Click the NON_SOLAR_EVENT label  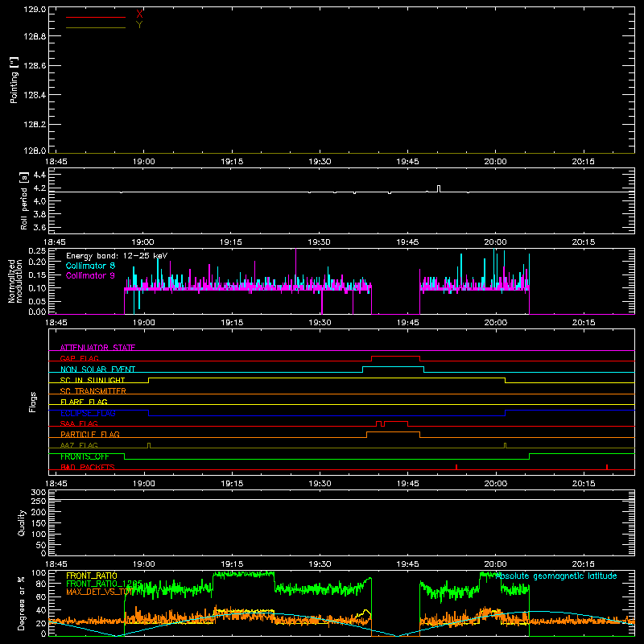pyautogui.click(x=97, y=369)
